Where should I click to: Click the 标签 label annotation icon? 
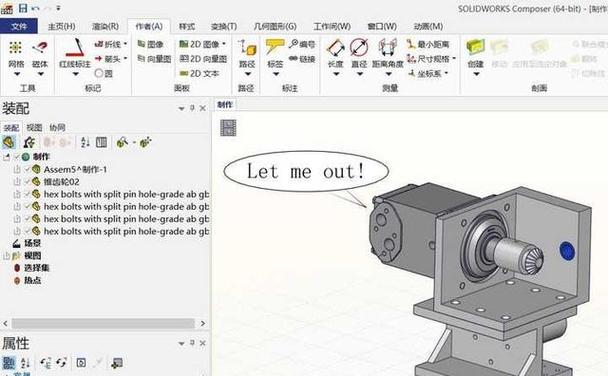[275, 47]
